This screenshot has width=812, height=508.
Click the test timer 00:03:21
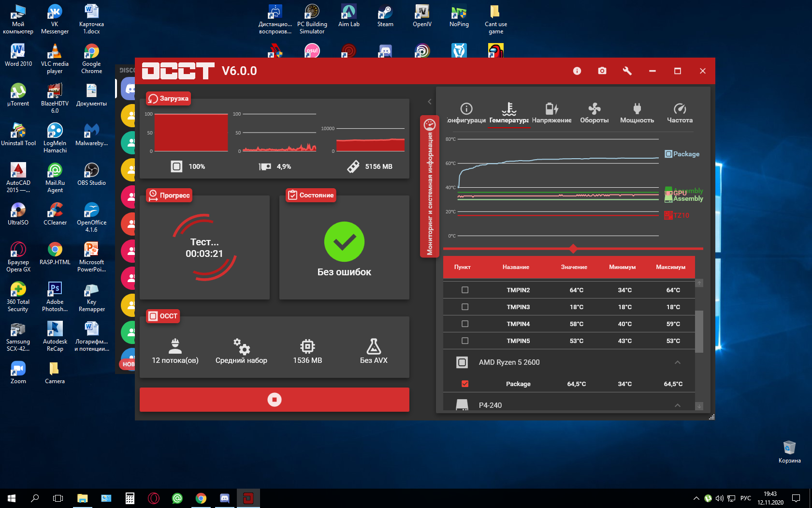[x=204, y=254]
